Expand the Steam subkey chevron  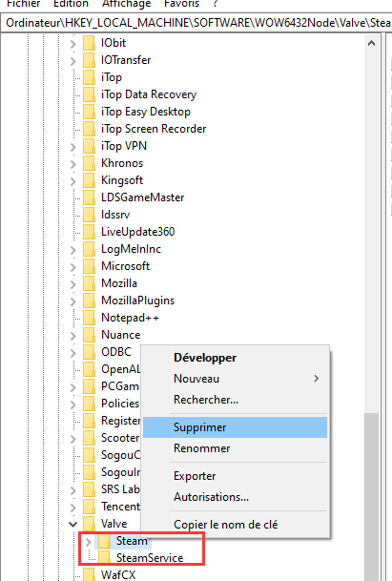point(88,542)
